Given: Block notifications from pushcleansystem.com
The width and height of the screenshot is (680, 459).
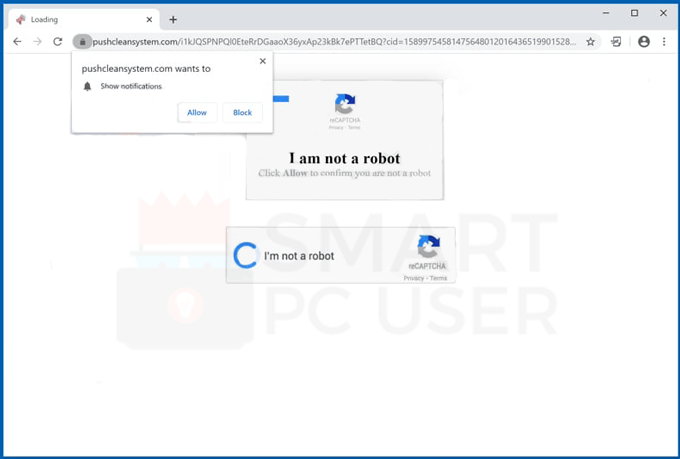Looking at the screenshot, I should 242,112.
